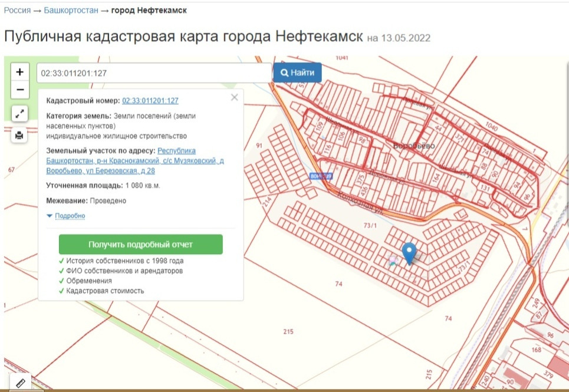Viewport: 569px width, 392px height.
Task: Open cadastral number link 02:33:011201:127
Action: click(150, 101)
